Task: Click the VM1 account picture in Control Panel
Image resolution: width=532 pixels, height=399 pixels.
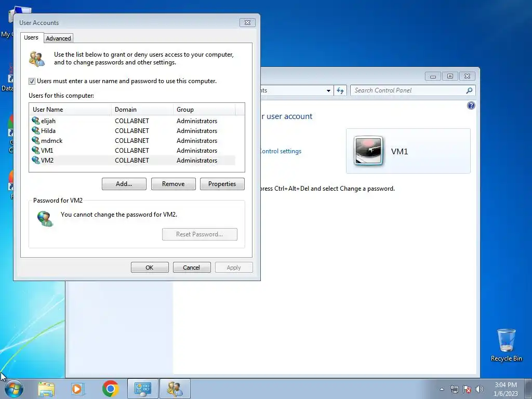Action: coord(368,151)
